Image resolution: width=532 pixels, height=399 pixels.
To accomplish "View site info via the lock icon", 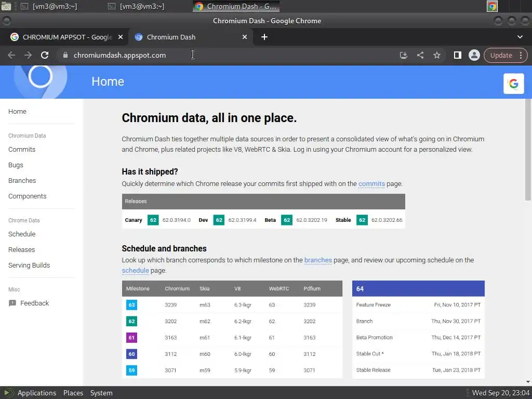I will point(65,55).
